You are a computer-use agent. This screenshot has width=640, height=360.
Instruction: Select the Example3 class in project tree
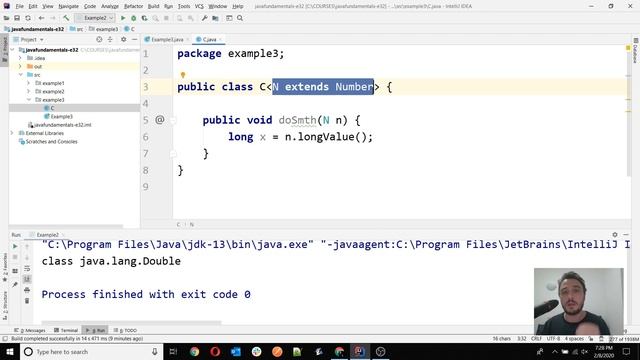58,116
